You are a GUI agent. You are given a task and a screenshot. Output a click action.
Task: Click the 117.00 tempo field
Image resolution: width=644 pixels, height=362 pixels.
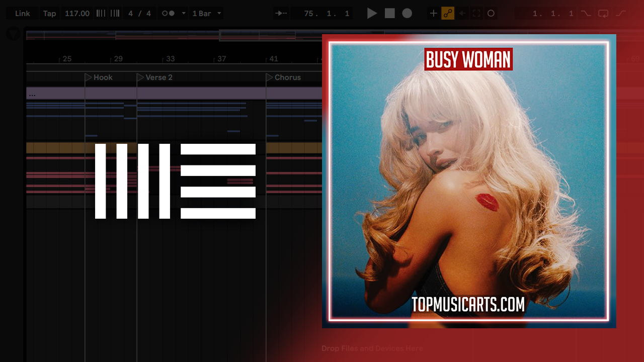[77, 14]
